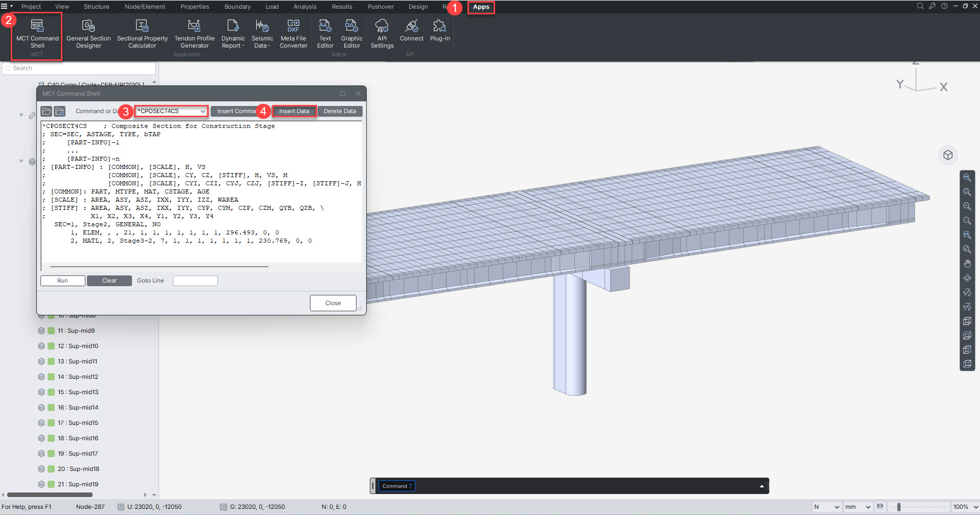Screen dimensions: 980x515
Task: Toggle green box for 12 : Sup-mid10
Action: (51, 346)
